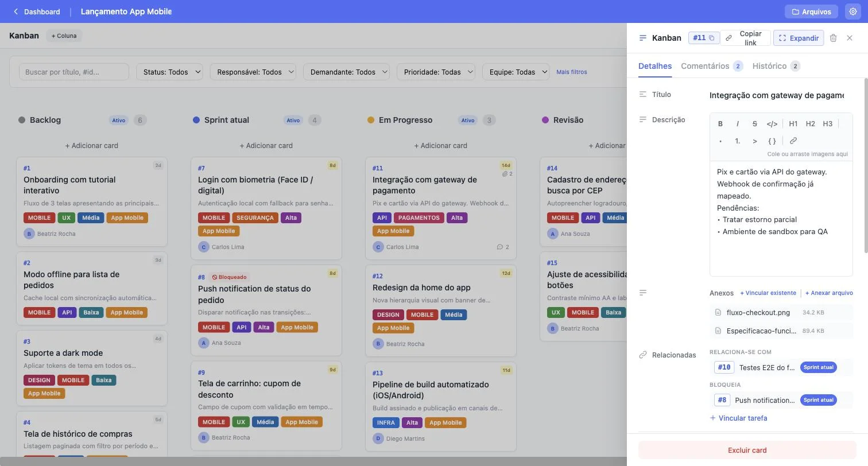Set heading level H1
The image size is (868, 466).
[x=793, y=123]
